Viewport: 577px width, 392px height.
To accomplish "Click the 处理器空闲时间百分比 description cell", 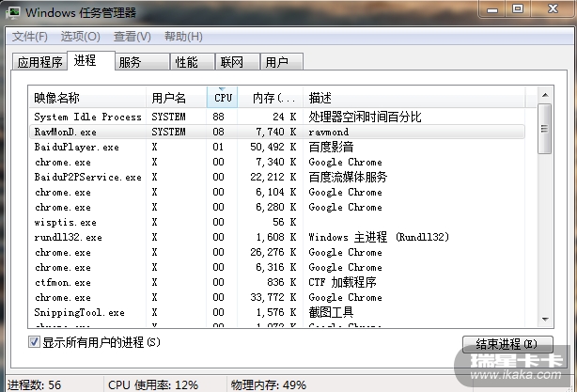I will click(365, 117).
